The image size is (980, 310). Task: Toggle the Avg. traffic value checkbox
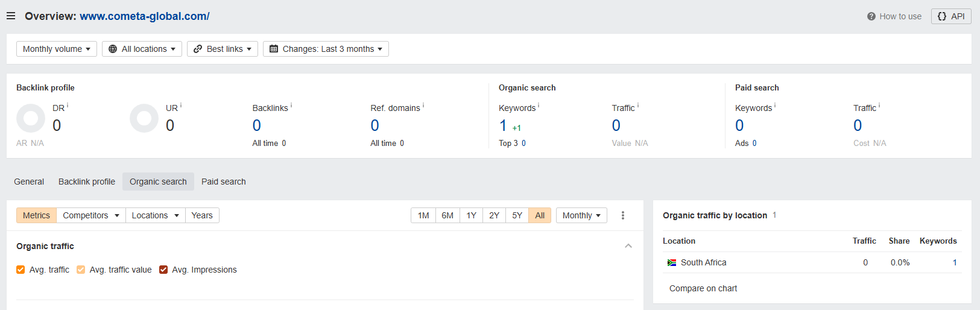[81, 270]
